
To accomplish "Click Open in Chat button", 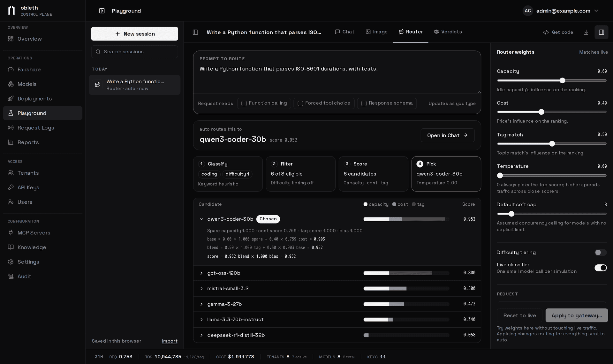I will coord(448,135).
